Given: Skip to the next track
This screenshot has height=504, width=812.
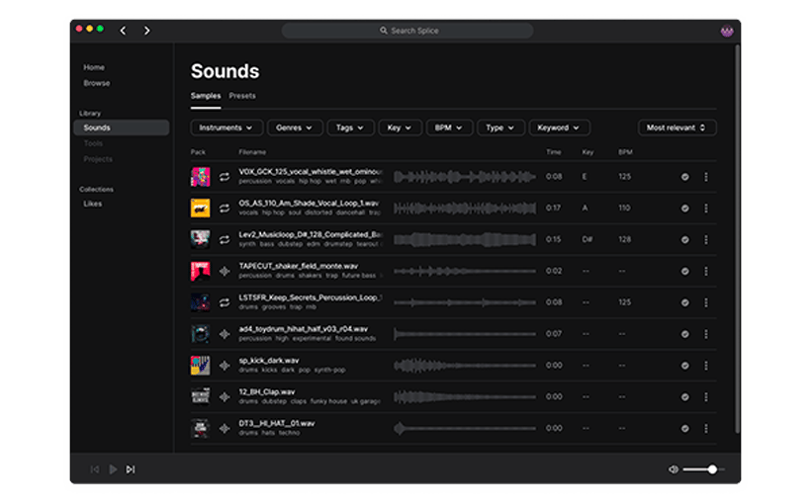Looking at the screenshot, I should (x=131, y=469).
